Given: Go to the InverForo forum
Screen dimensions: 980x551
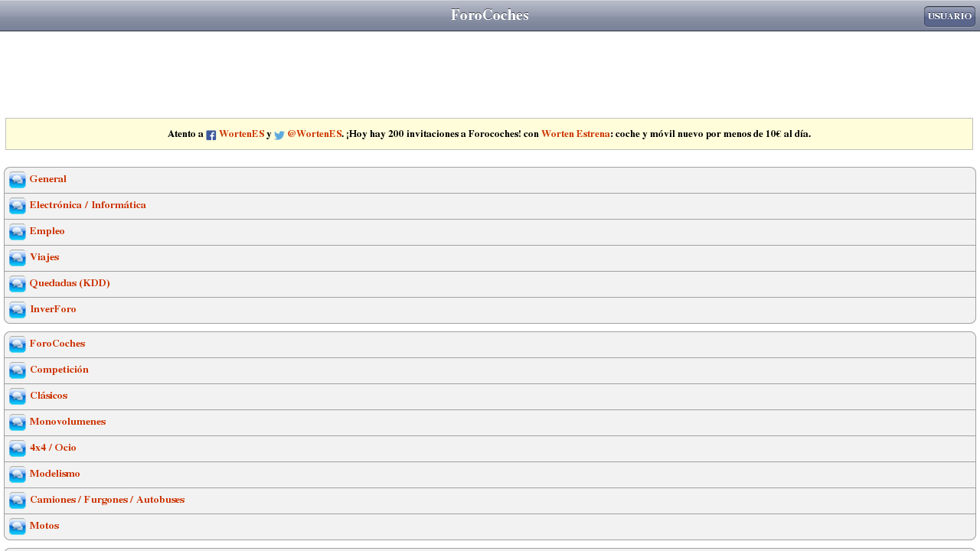Looking at the screenshot, I should pos(53,309).
